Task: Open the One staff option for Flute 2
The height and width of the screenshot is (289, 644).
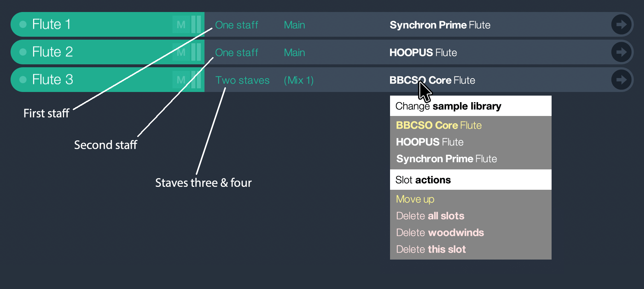Action: tap(236, 52)
